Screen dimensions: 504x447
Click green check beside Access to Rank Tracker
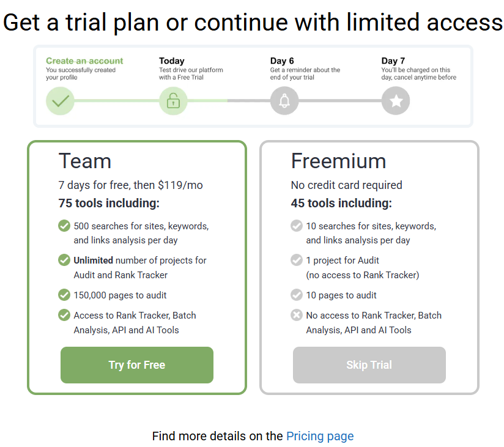click(64, 315)
